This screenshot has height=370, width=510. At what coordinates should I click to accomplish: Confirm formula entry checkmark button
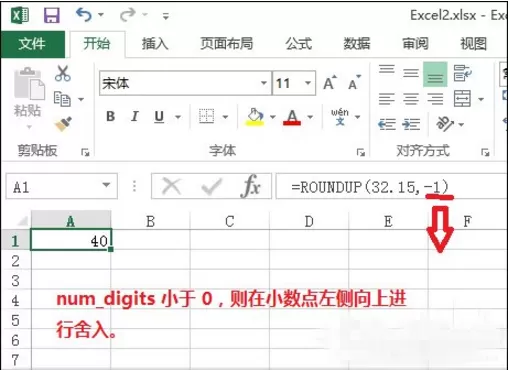tap(212, 187)
